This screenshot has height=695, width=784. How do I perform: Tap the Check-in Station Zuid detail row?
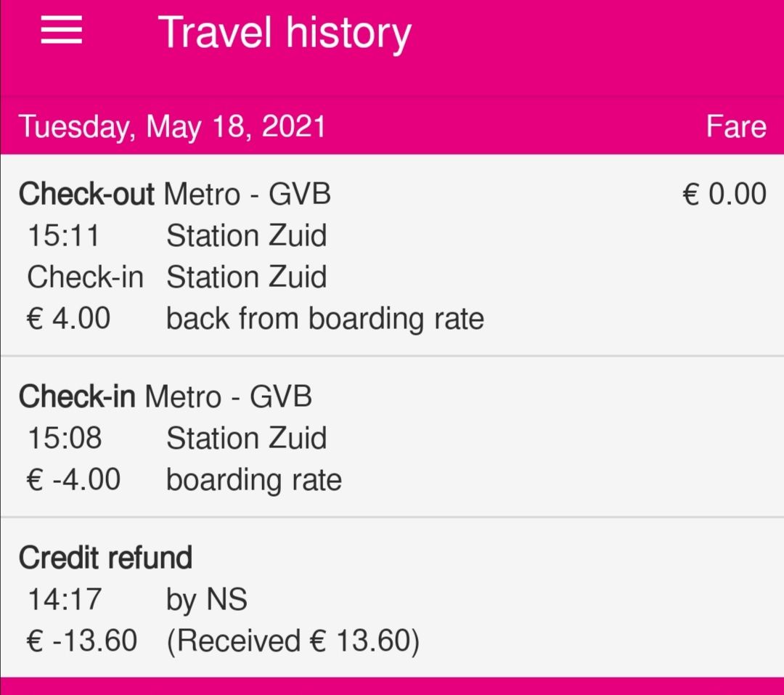[177, 277]
